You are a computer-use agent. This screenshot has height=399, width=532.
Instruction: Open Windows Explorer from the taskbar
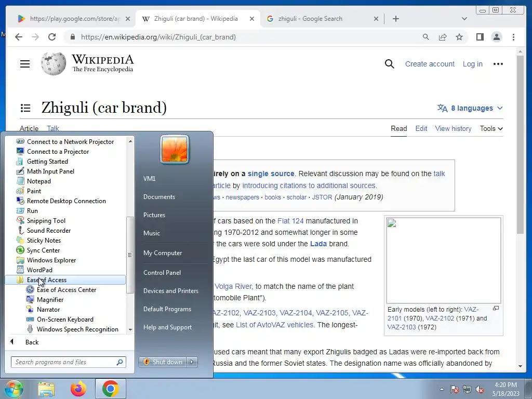click(46, 389)
